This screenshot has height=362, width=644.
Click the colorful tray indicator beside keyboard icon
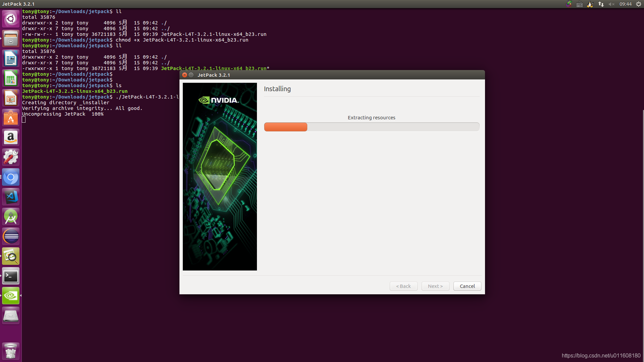569,4
